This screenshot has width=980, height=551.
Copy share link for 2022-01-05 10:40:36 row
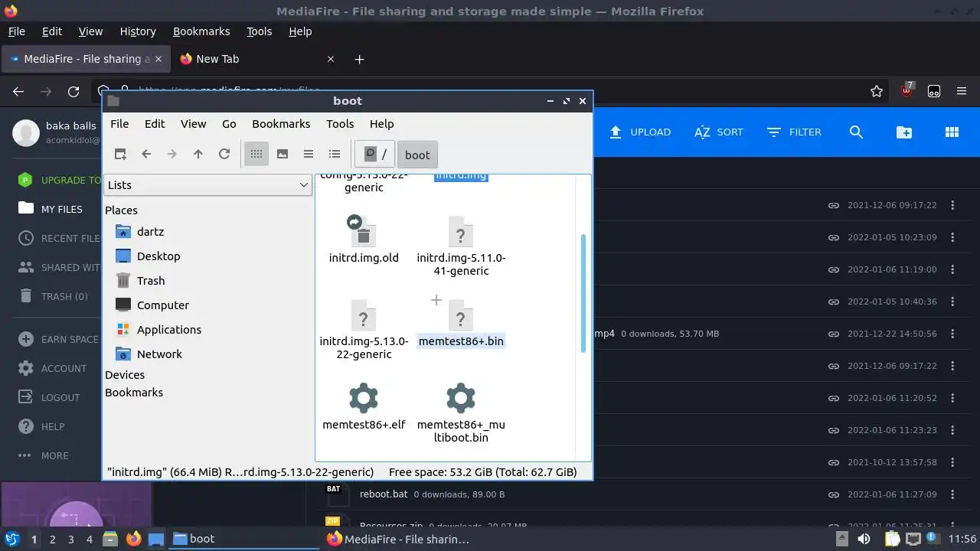(833, 302)
